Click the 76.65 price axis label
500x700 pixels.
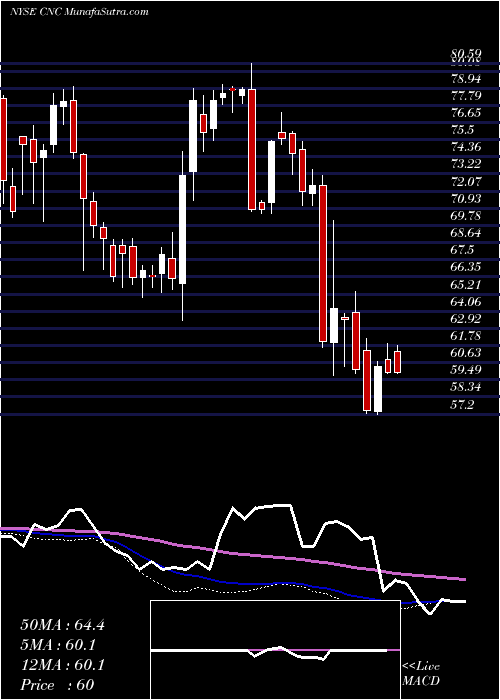tap(466, 113)
